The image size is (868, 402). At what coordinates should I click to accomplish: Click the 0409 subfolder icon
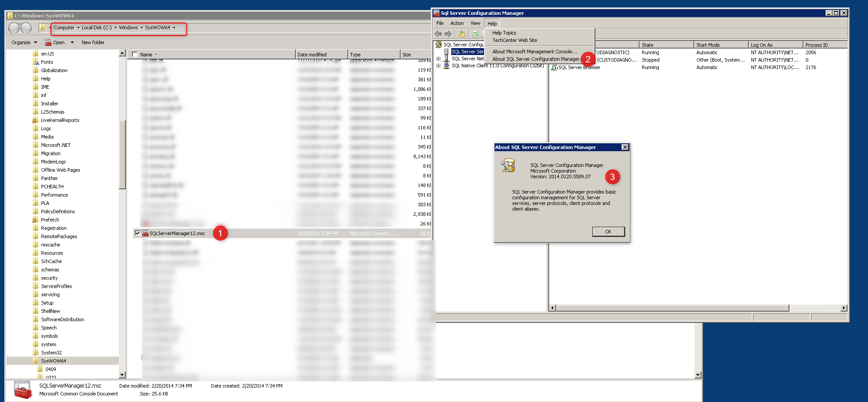pyautogui.click(x=40, y=369)
